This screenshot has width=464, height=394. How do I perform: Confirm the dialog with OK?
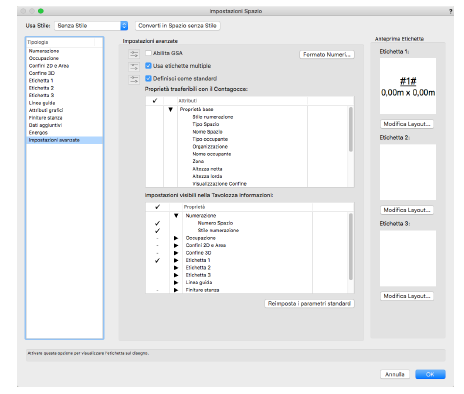click(430, 374)
